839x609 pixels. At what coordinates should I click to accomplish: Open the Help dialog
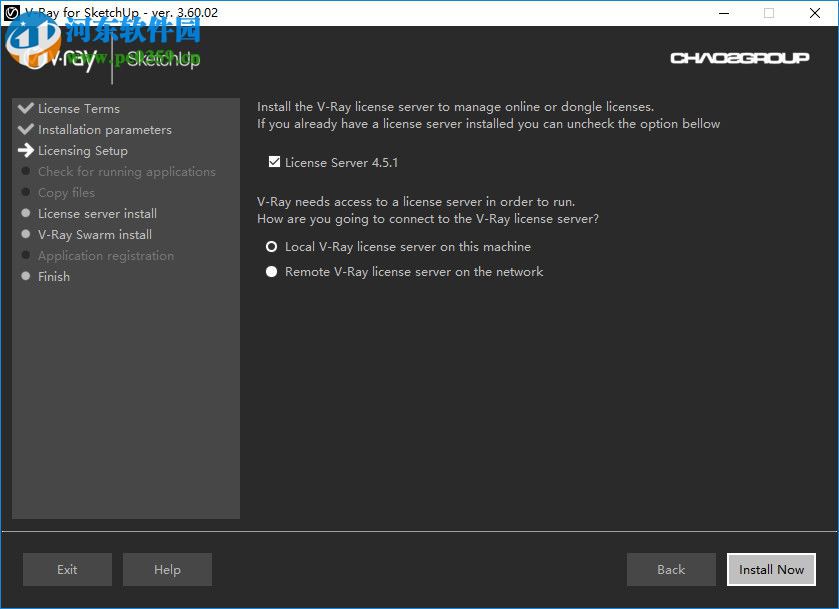167,569
